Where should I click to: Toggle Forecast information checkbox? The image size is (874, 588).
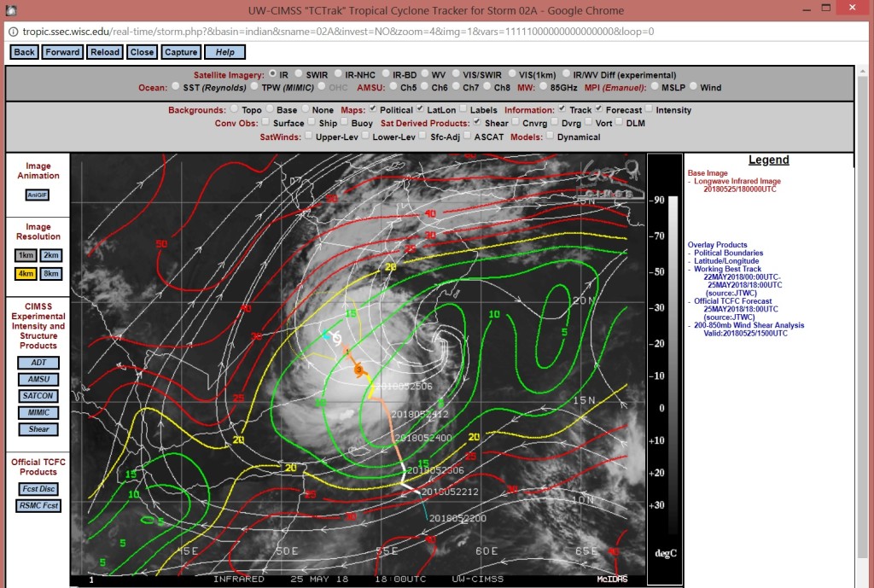(x=598, y=108)
